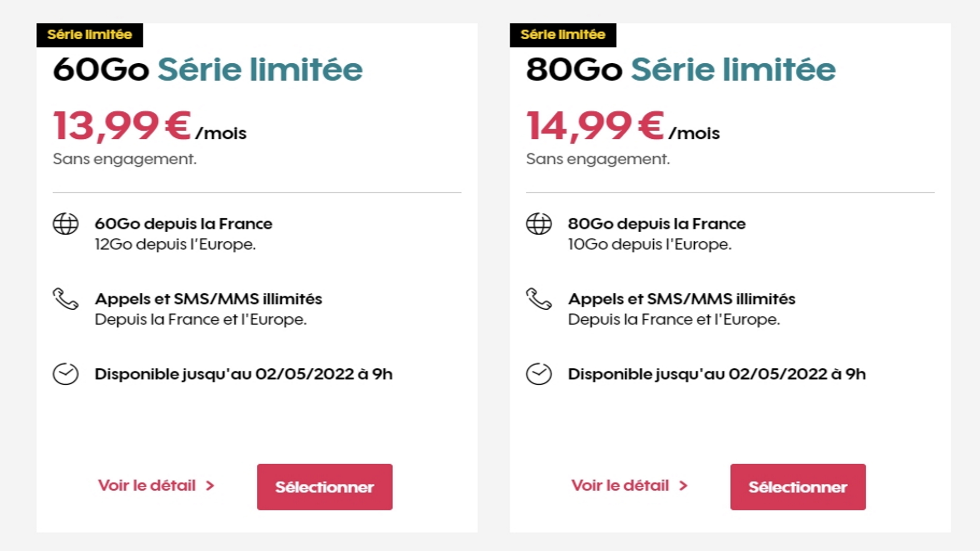Image resolution: width=980 pixels, height=551 pixels.
Task: Click the globe icon in 60Go plan
Action: click(65, 223)
